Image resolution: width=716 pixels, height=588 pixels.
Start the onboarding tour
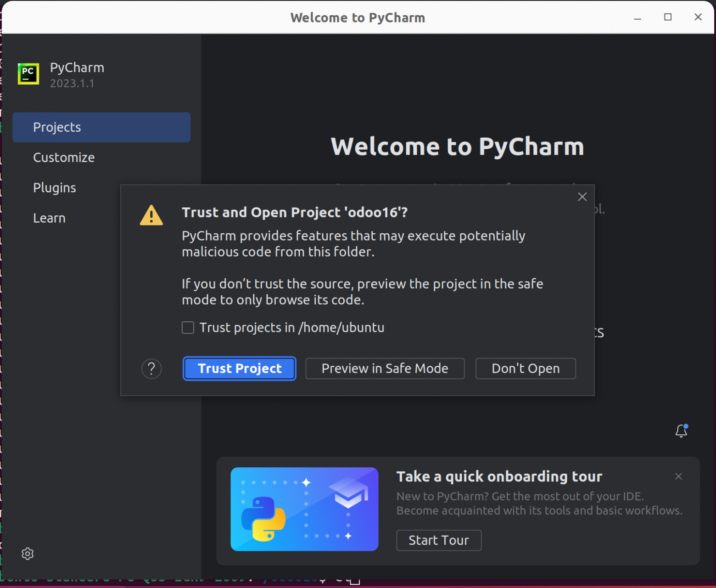pos(439,540)
